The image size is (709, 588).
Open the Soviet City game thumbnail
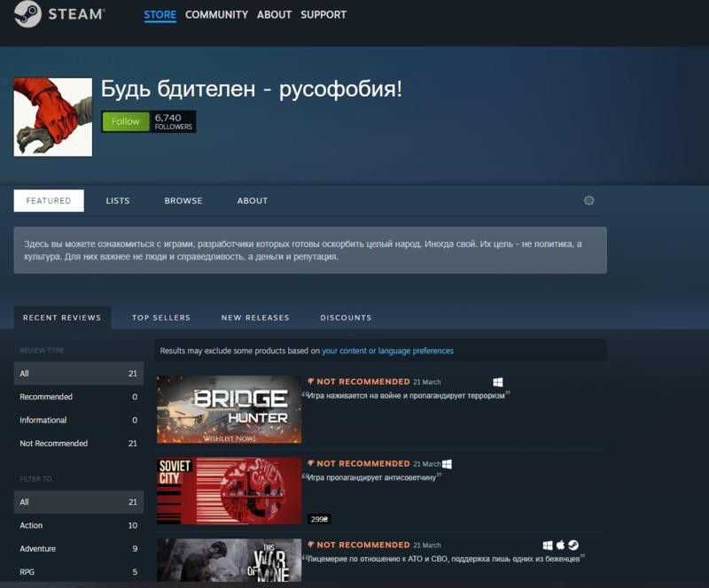229,491
